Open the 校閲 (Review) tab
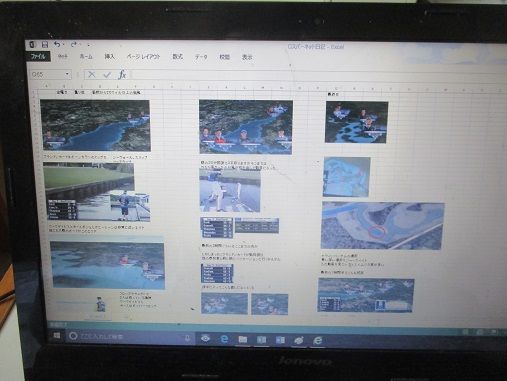 [224, 57]
